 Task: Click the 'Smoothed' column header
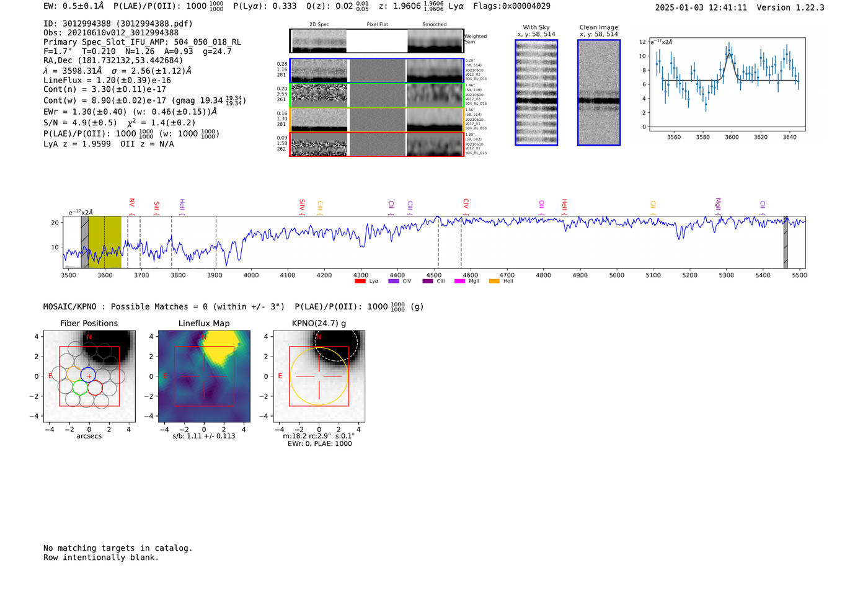coord(435,24)
